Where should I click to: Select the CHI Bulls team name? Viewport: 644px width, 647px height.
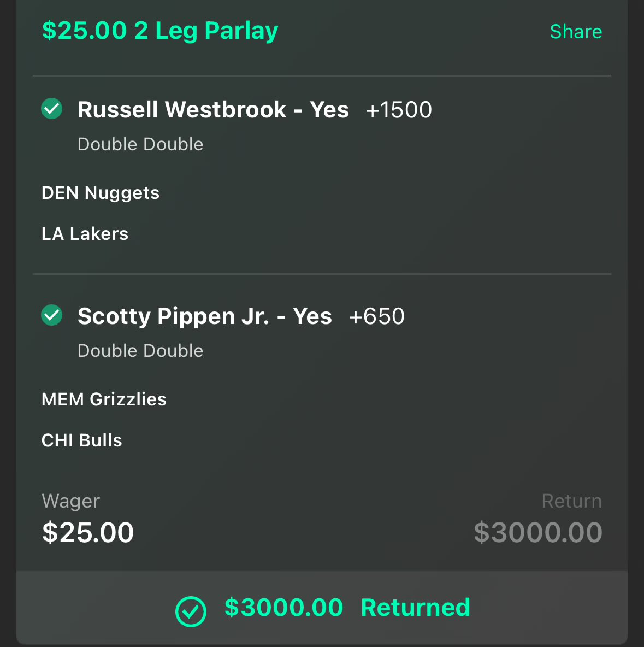(x=82, y=440)
